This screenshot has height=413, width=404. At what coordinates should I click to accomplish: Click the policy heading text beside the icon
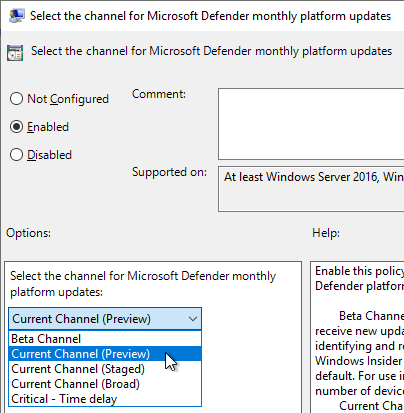[211, 51]
